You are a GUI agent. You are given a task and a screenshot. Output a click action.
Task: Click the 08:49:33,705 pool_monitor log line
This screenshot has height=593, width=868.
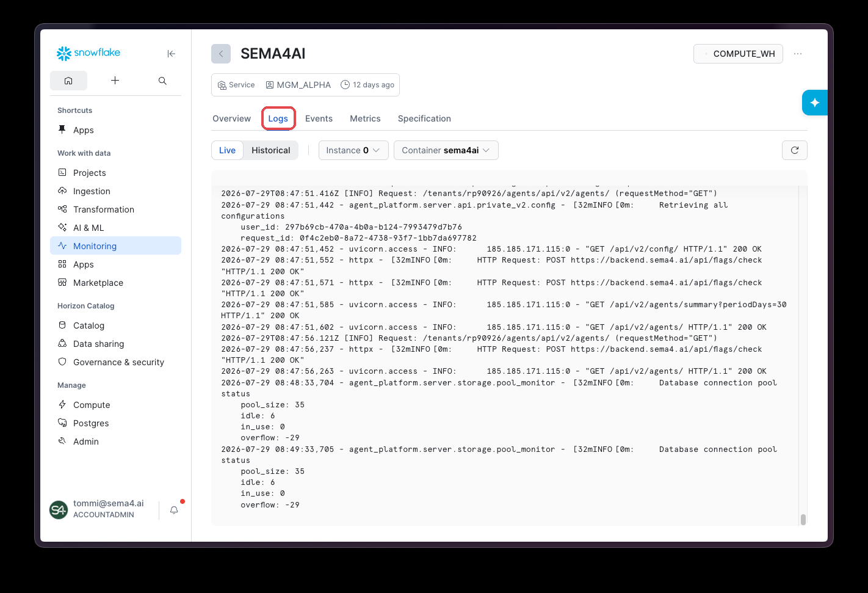[x=499, y=455]
